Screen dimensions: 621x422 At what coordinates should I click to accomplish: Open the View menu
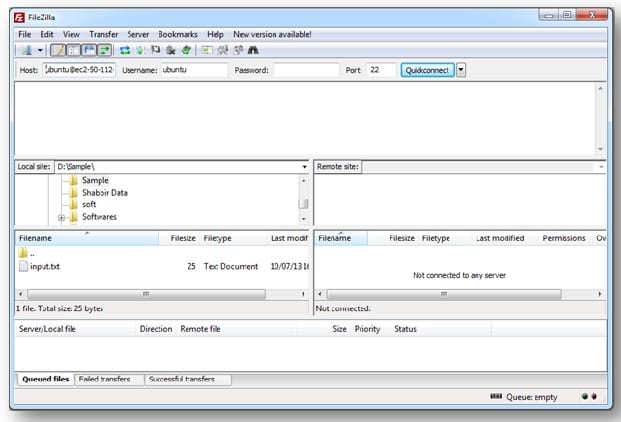click(71, 34)
